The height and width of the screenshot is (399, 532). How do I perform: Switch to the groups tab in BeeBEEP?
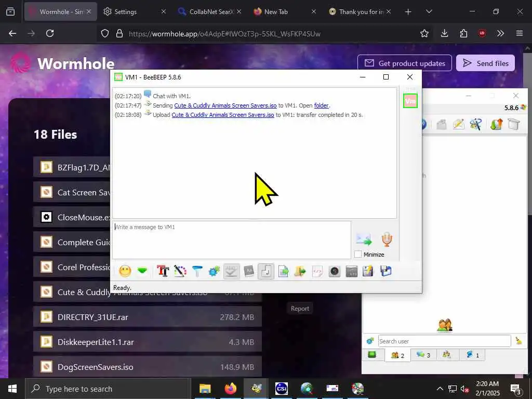[x=447, y=355]
